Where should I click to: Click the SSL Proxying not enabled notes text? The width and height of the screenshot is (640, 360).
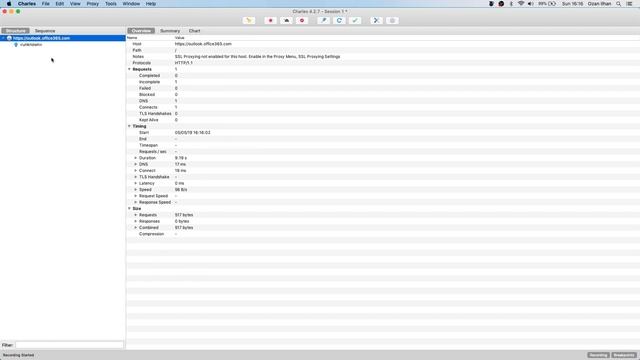[x=258, y=57]
